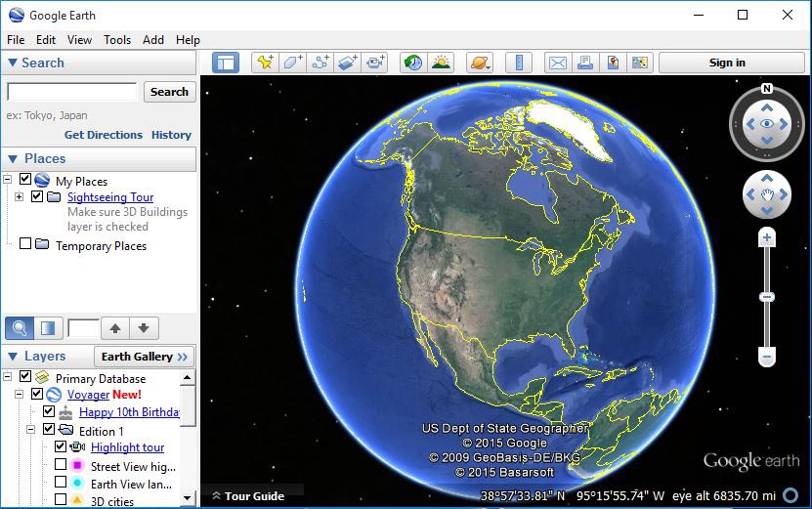The height and width of the screenshot is (509, 812).
Task: View in Google Maps toolbar icon
Action: click(640, 63)
